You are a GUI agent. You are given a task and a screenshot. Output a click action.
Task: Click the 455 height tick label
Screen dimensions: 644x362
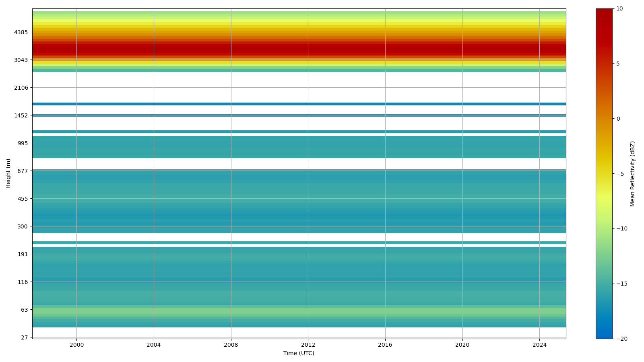pyautogui.click(x=23, y=199)
